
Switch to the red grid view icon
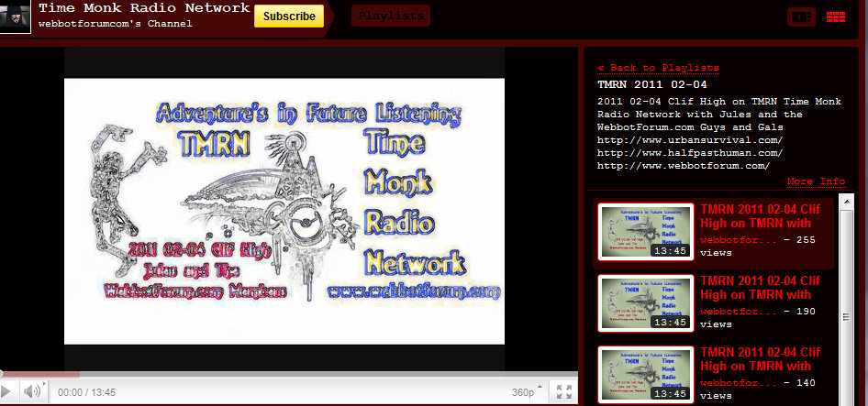point(836,16)
